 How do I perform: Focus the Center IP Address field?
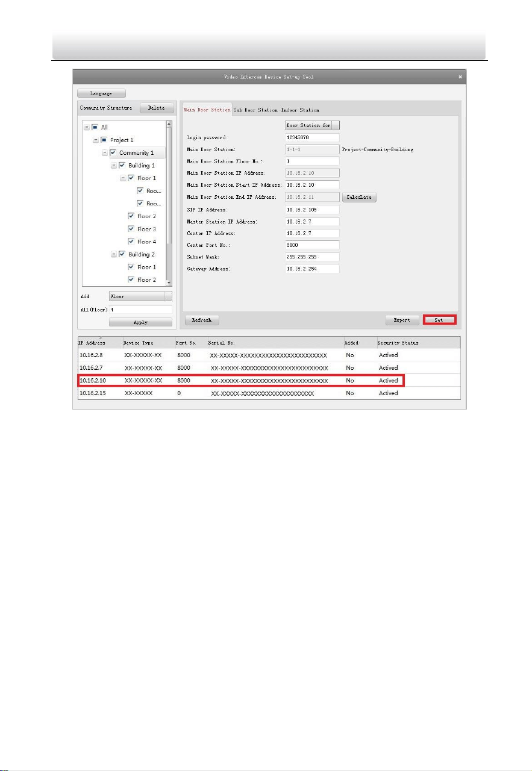coord(312,233)
